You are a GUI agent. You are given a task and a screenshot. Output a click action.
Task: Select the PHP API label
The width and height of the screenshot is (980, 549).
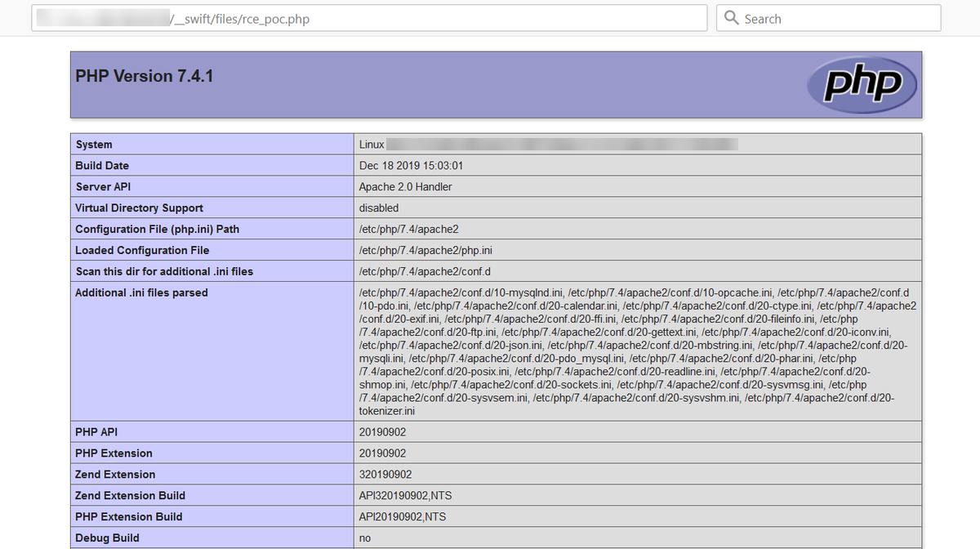[x=96, y=432]
